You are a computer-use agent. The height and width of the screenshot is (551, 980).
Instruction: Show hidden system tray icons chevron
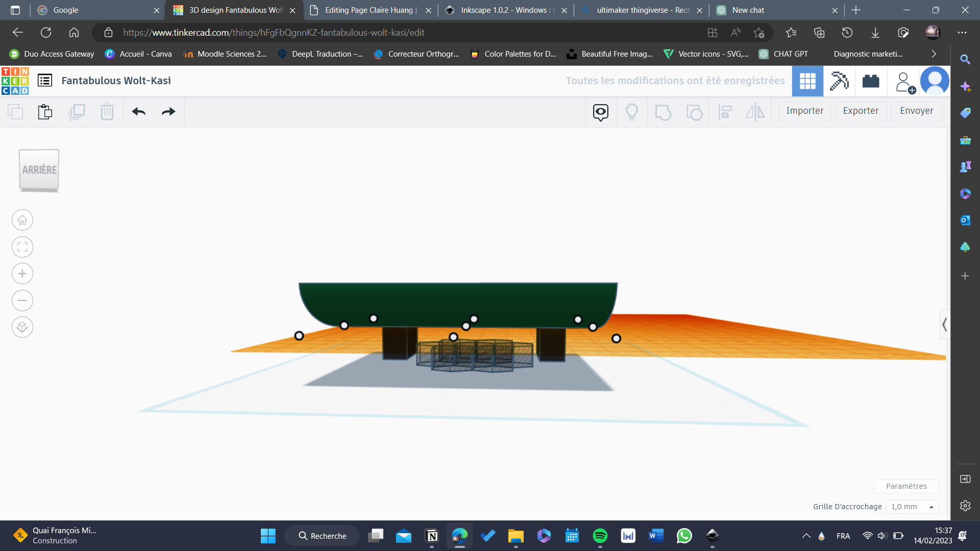pyautogui.click(x=806, y=536)
